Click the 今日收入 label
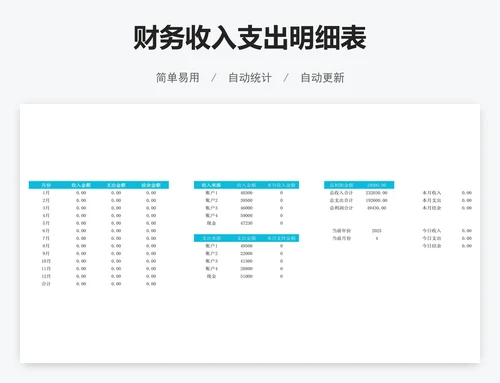The width and height of the screenshot is (500, 383). (432, 231)
